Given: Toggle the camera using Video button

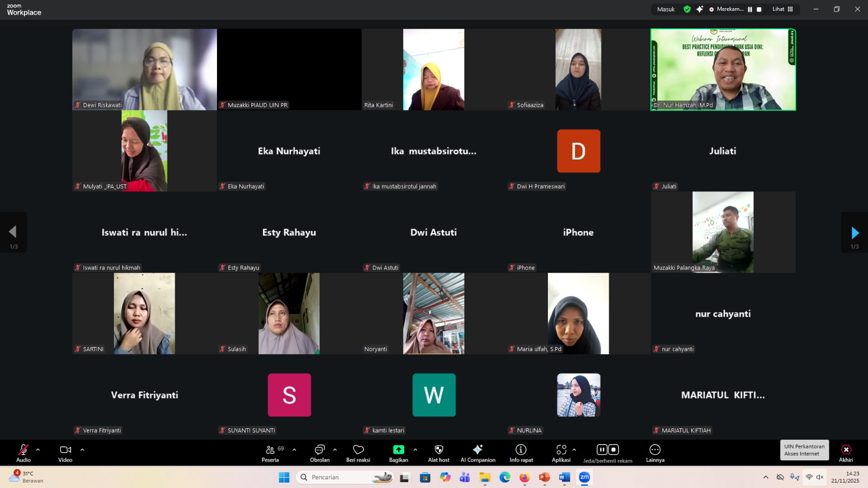Looking at the screenshot, I should (x=65, y=452).
